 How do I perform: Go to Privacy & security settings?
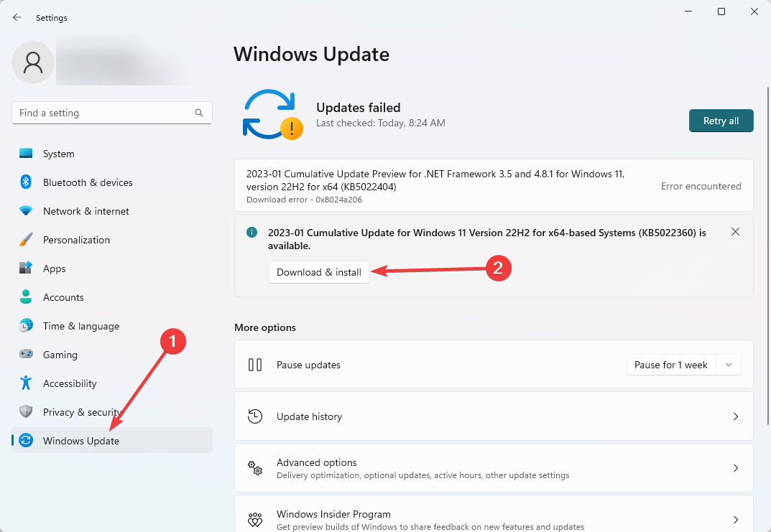coord(112,411)
